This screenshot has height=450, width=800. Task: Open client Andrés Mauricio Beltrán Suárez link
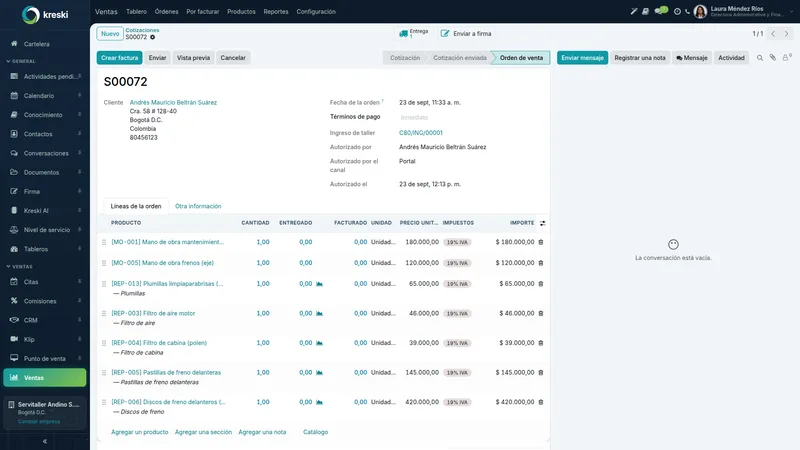coord(173,102)
